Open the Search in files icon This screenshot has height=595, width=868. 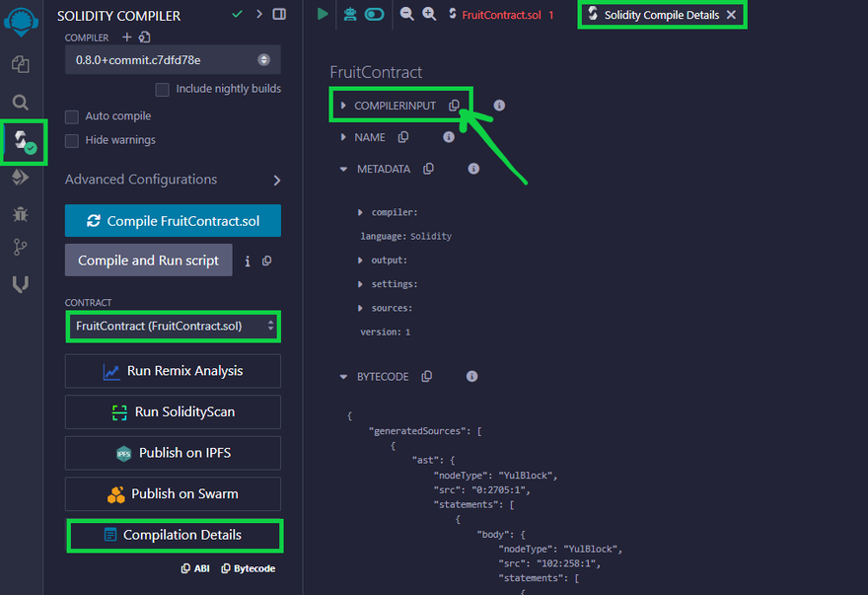click(x=21, y=102)
